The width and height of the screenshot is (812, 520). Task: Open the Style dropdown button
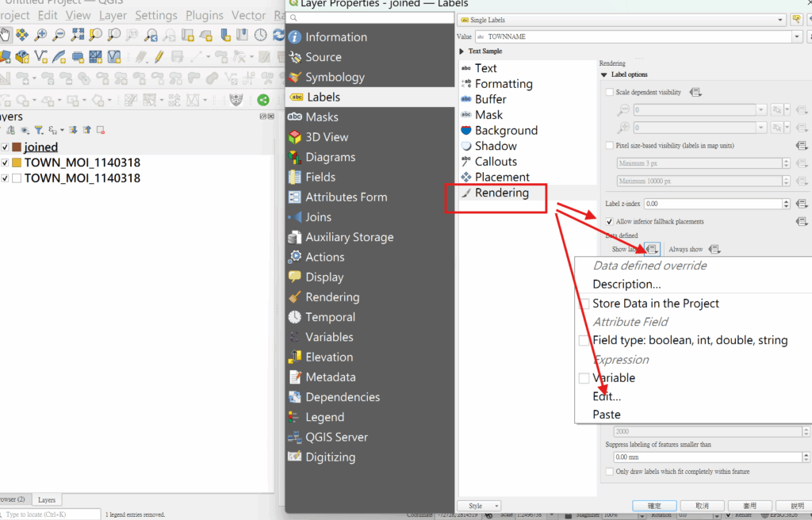click(x=479, y=506)
